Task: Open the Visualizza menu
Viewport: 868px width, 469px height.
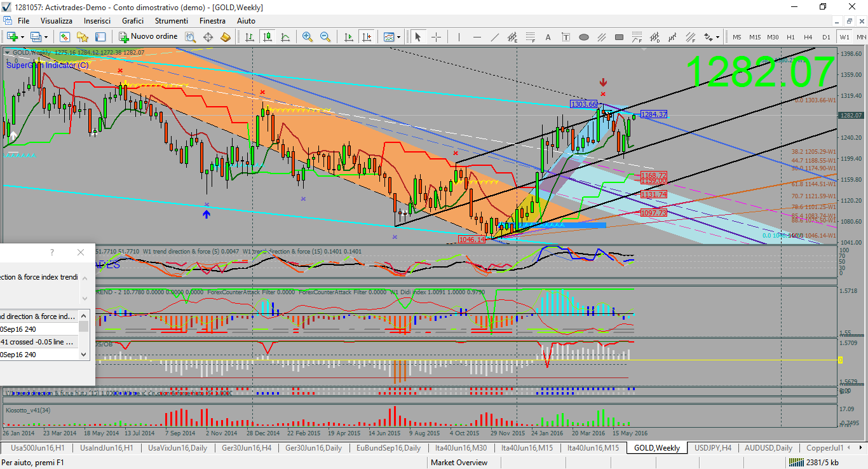Action: 57,21
